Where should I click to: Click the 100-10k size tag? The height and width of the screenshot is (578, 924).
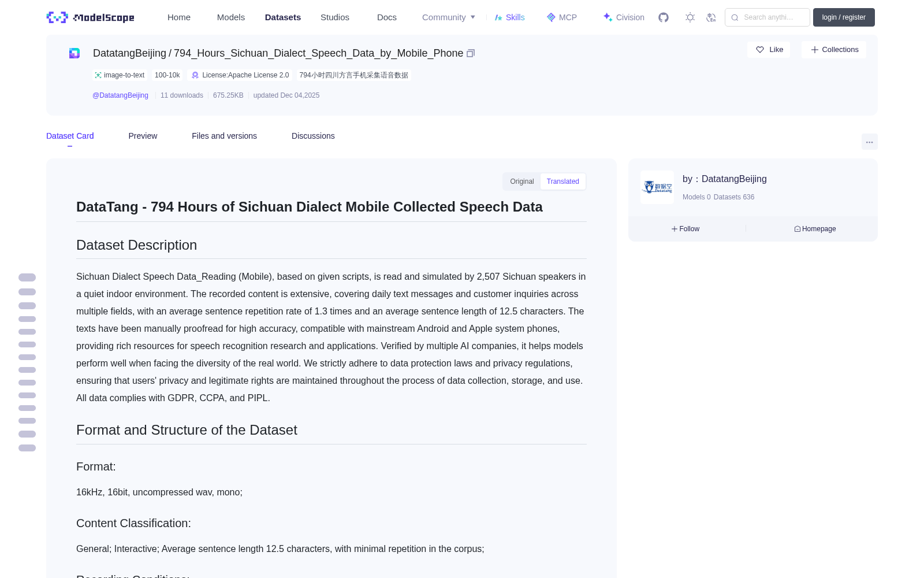tap(167, 75)
